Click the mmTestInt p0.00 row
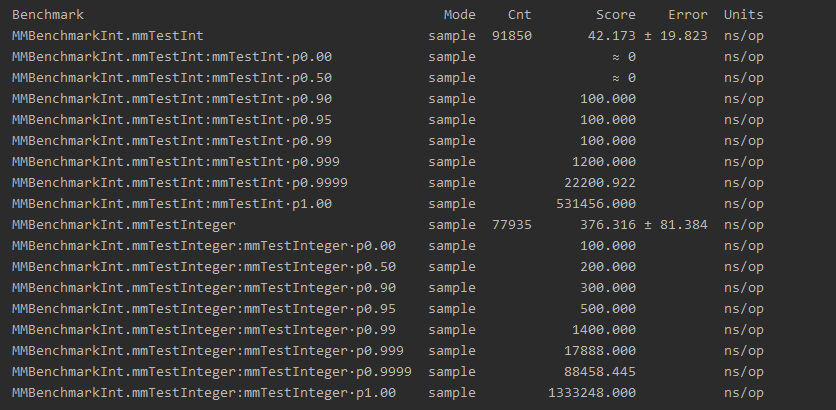The image size is (836, 410). click(x=388, y=57)
